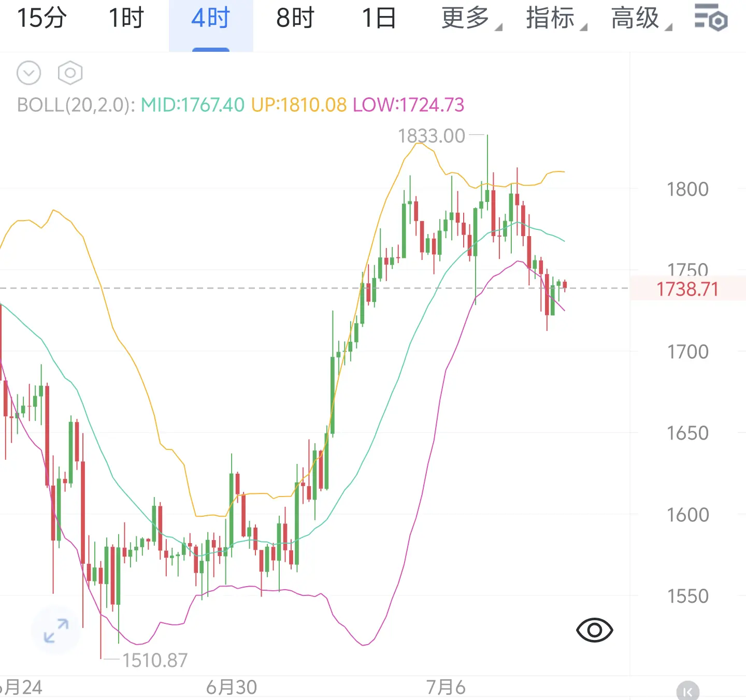The image size is (746, 700).
Task: Expand the 高级 advanced dropdown
Action: coord(641,19)
